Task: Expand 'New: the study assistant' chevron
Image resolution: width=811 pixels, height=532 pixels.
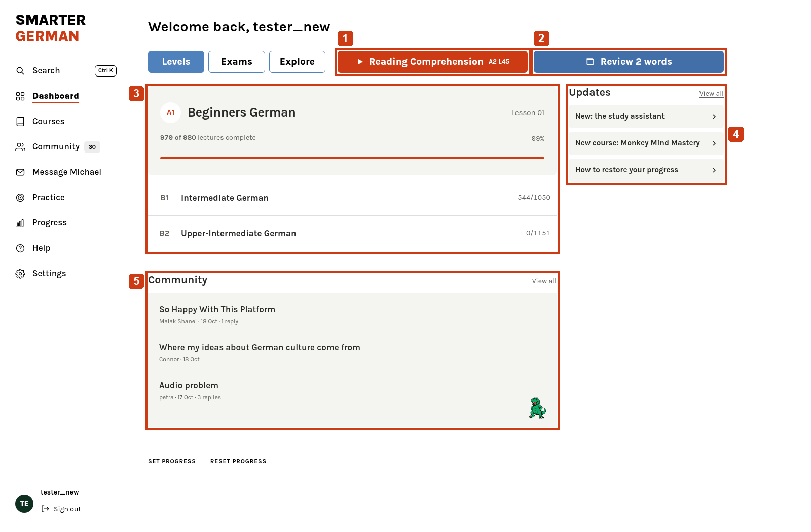Action: (x=714, y=117)
